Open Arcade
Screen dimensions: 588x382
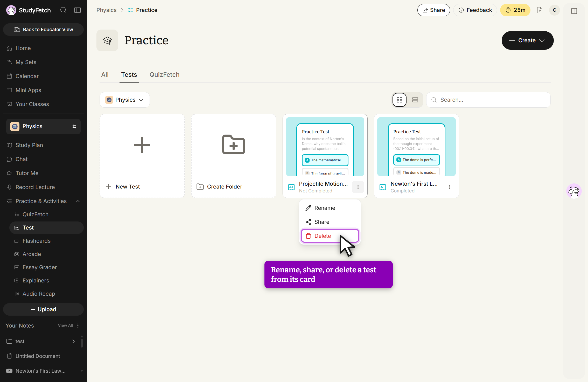pyautogui.click(x=47, y=254)
